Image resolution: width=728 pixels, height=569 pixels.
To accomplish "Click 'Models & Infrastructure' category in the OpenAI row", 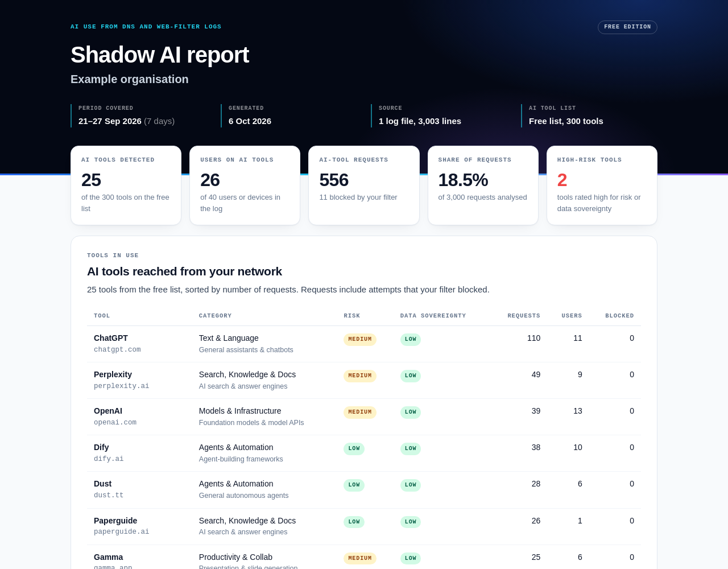I will [x=240, y=411].
